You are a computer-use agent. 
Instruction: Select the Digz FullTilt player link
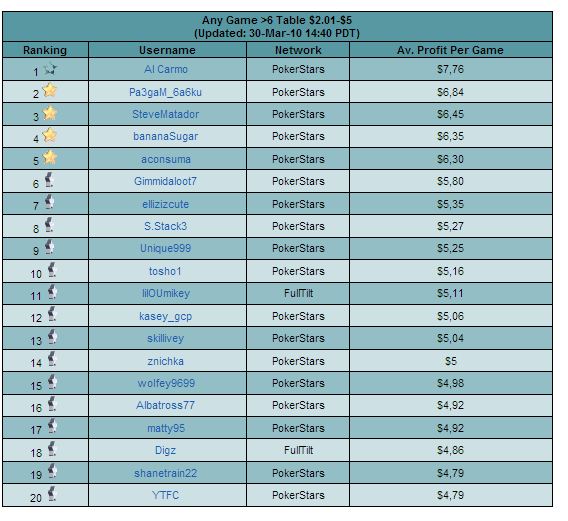165,450
